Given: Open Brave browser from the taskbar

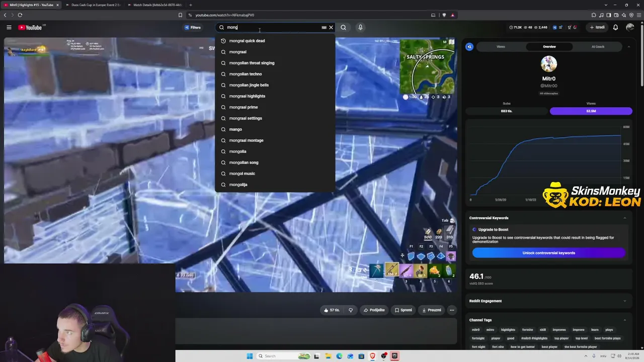Looking at the screenshot, I should [373, 356].
